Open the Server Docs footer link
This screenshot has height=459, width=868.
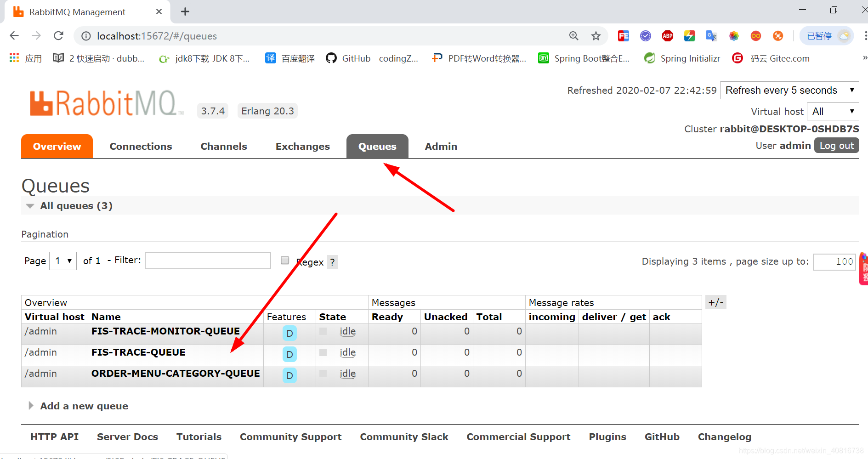click(x=127, y=437)
